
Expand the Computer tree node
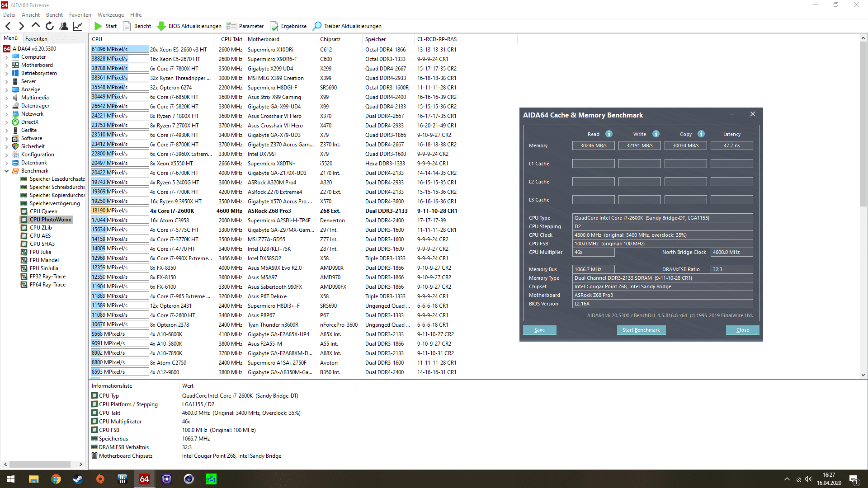[x=6, y=57]
